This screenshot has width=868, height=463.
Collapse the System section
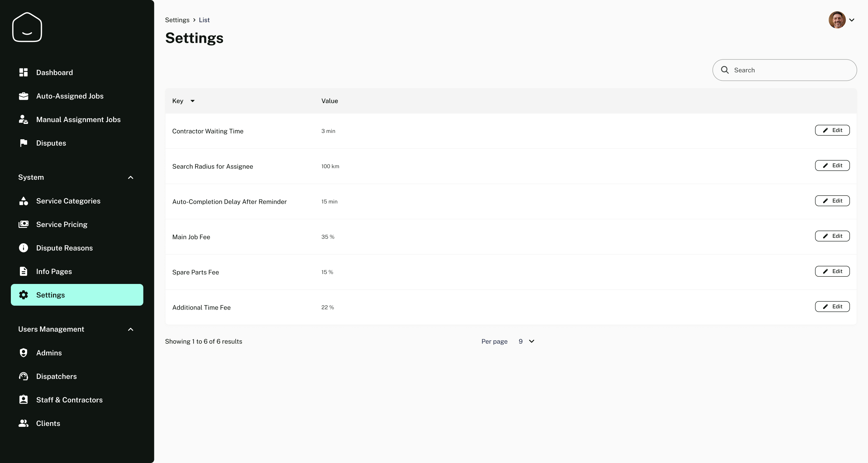point(131,177)
